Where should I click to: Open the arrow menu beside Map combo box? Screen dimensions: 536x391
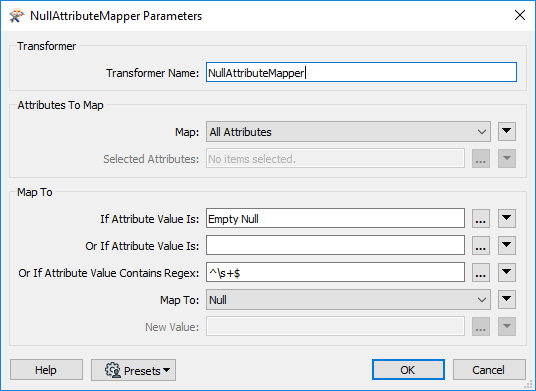pos(507,132)
